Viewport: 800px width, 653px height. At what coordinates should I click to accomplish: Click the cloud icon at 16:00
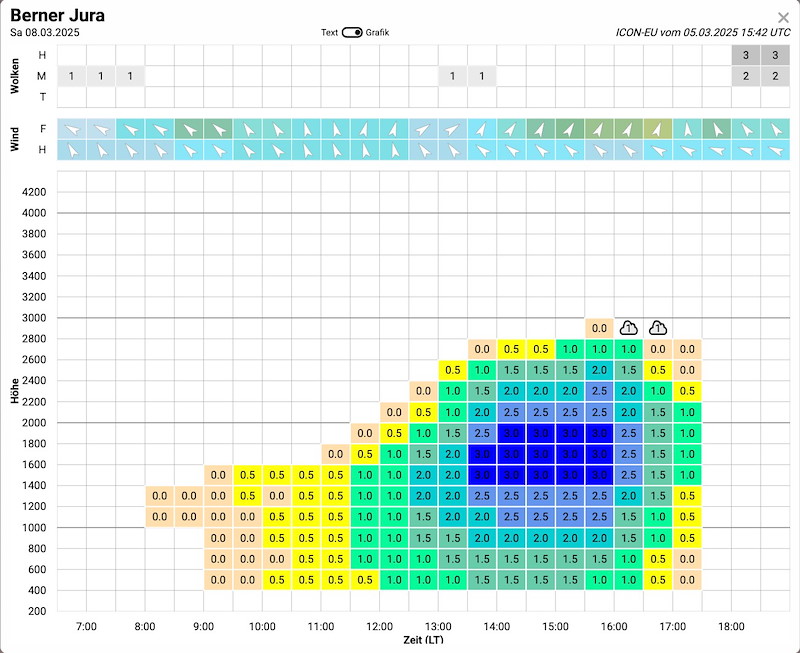(629, 328)
